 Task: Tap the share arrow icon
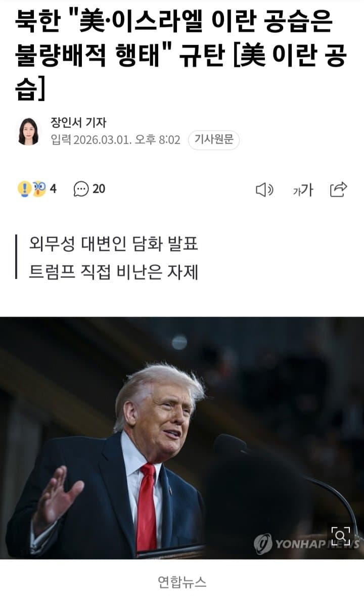[x=338, y=189]
